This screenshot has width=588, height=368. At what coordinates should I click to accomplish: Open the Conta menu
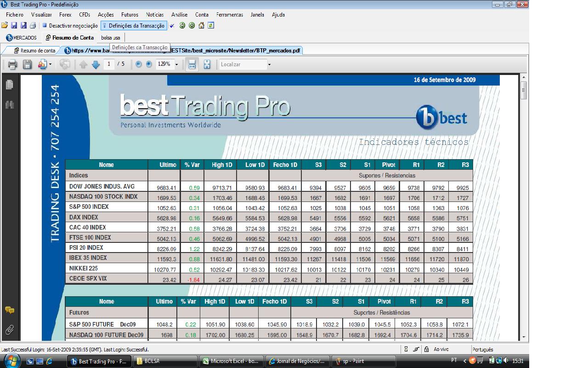tap(202, 15)
